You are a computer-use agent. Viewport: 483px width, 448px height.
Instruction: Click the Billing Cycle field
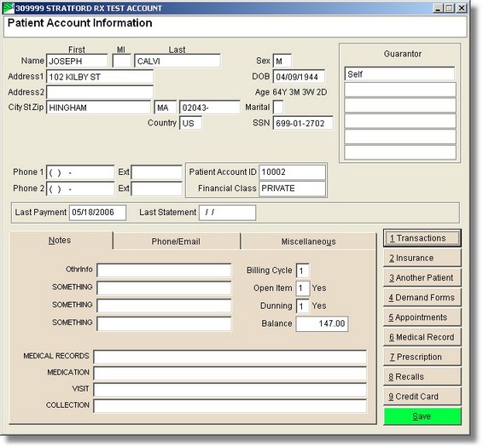pyautogui.click(x=302, y=271)
